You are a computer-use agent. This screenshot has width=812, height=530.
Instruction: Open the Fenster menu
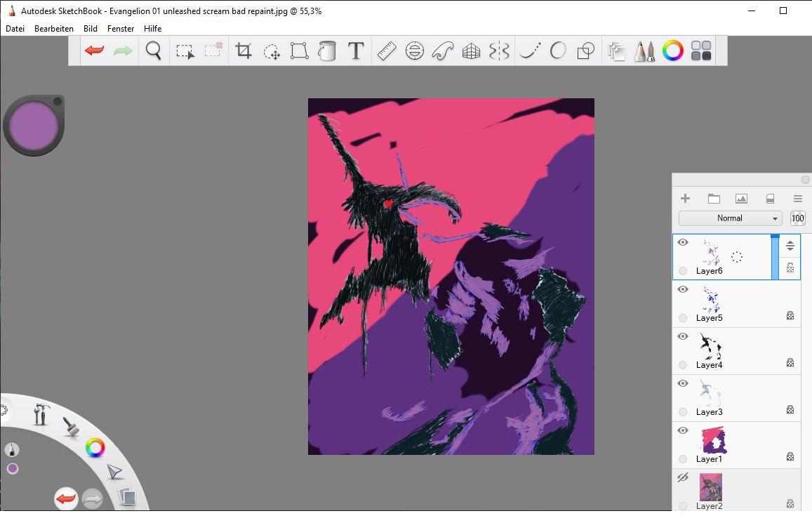[121, 29]
